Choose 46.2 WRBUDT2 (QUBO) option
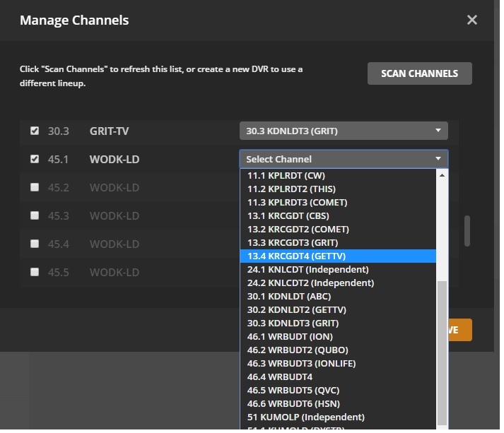Viewport: 504px width, 433px height. coord(338,350)
